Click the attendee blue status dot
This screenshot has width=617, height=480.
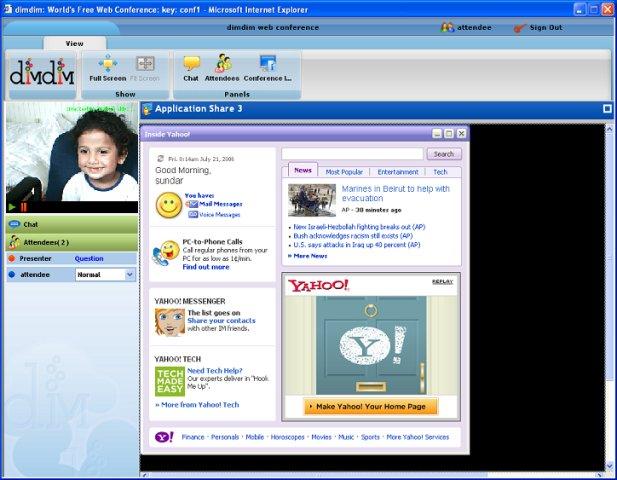[12, 274]
